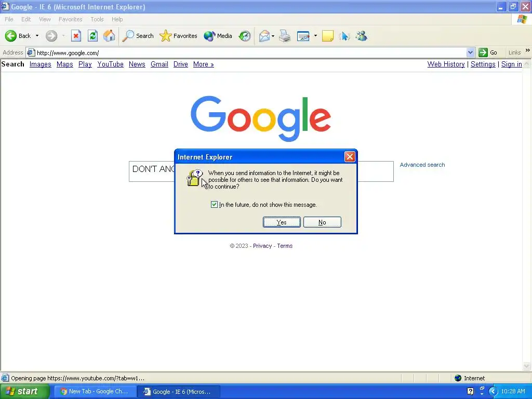Open the Settings link
The height and width of the screenshot is (399, 532).
point(483,64)
